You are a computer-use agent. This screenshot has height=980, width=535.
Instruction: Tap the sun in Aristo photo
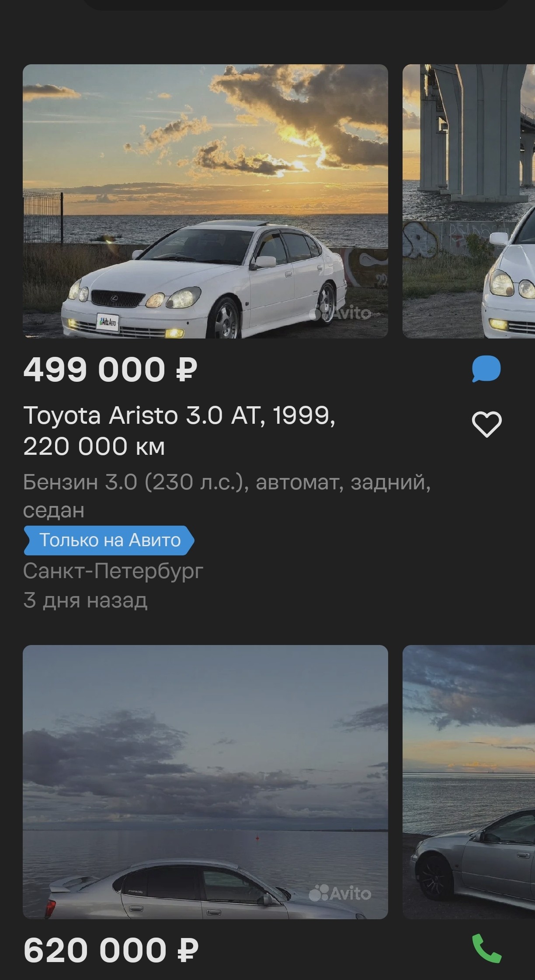click(300, 165)
